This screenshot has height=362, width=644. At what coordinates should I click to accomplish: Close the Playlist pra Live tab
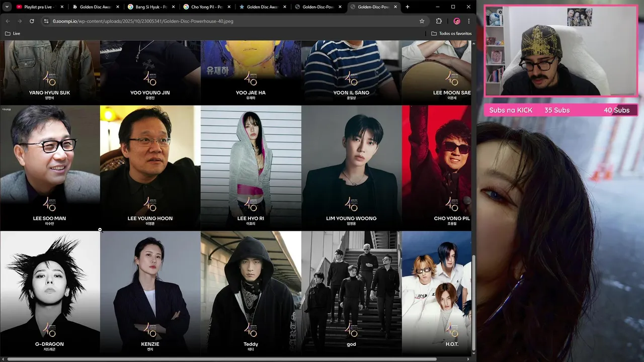(x=62, y=7)
